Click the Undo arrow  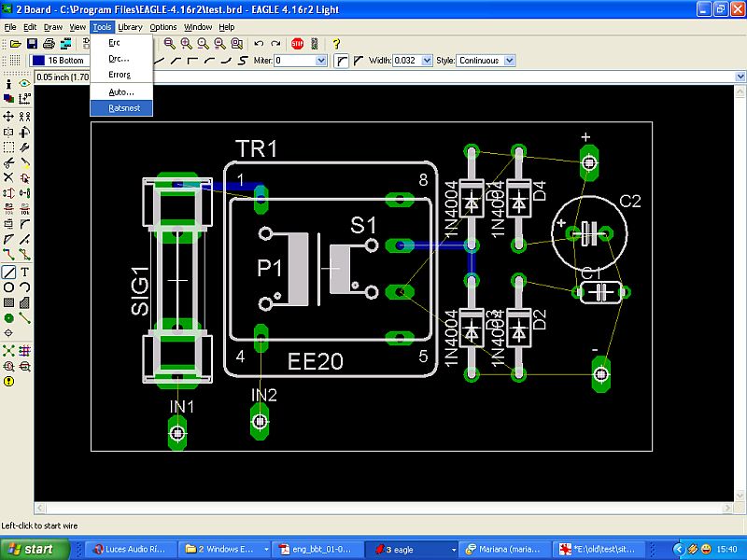click(259, 44)
